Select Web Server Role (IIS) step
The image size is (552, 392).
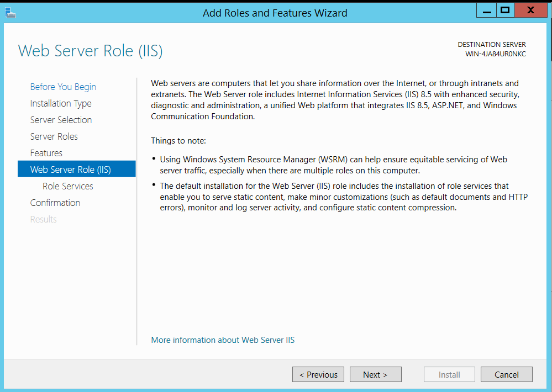[x=76, y=169]
